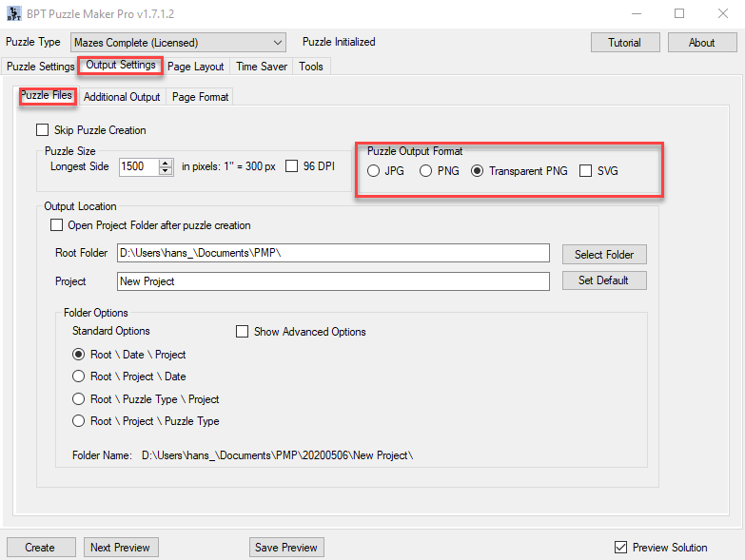
Task: Click the Puzzle Initialized status text
Action: [339, 42]
